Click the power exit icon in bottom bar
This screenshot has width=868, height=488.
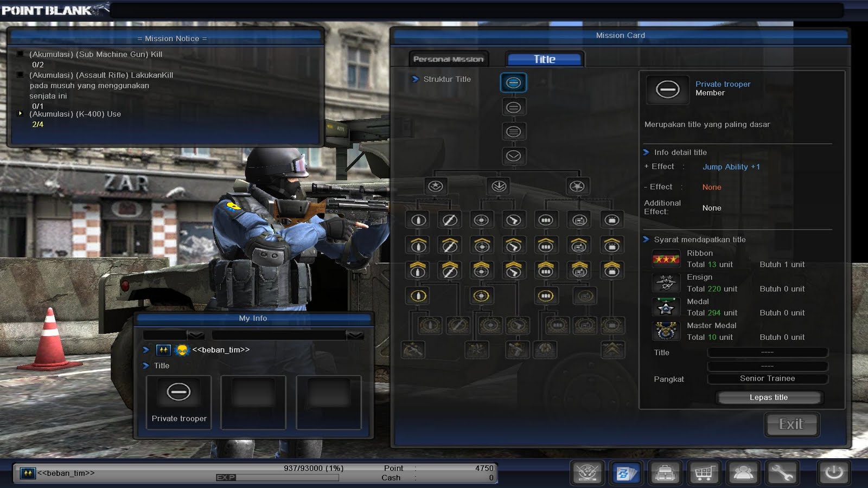pos(834,473)
